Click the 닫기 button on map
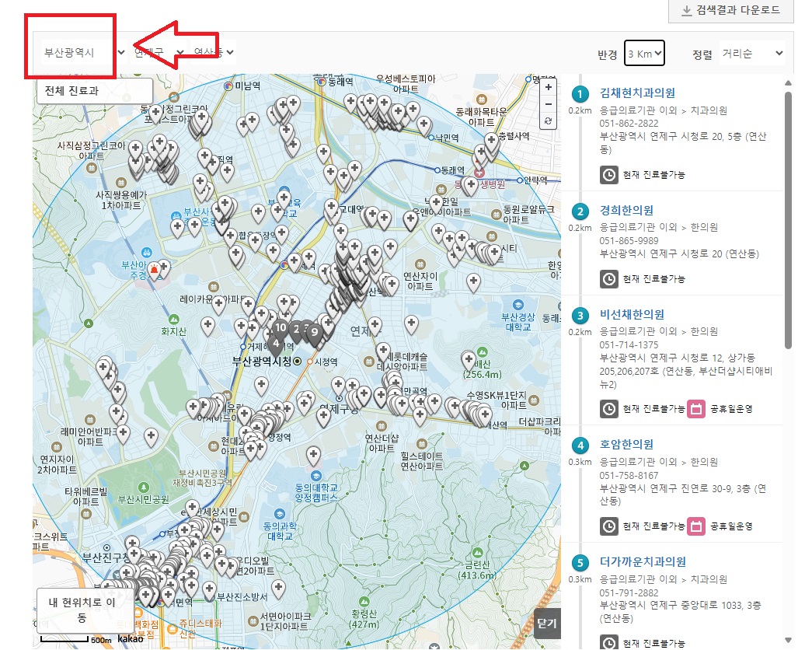The width and height of the screenshot is (812, 650). [x=547, y=623]
